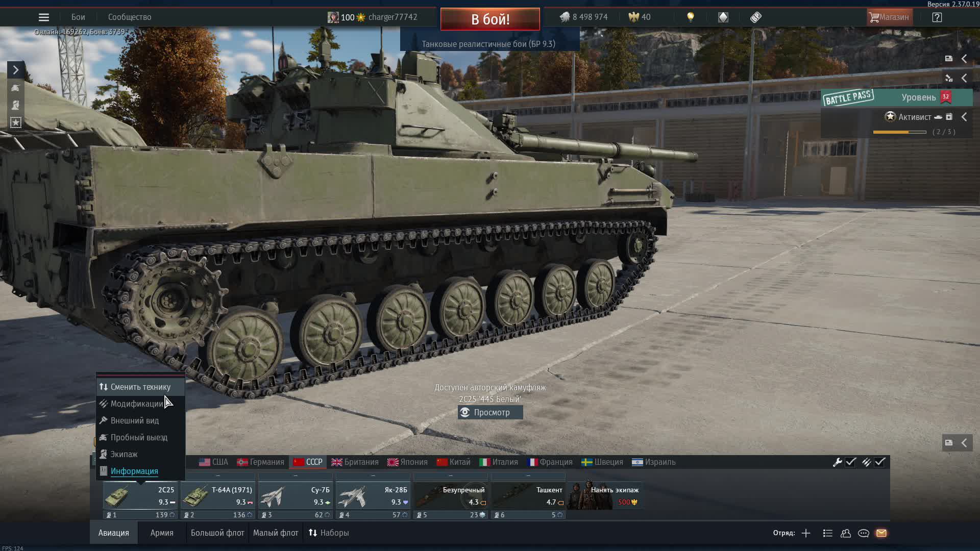This screenshot has width=980, height=551.
Task: Expand the left sidebar arrow panel
Action: click(x=15, y=69)
